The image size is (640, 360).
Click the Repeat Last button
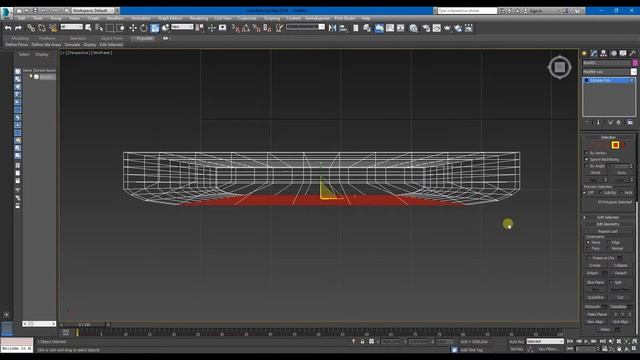pyautogui.click(x=608, y=231)
